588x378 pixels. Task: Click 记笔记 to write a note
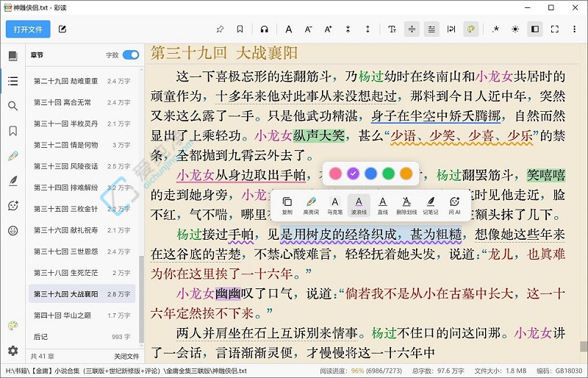(x=431, y=205)
